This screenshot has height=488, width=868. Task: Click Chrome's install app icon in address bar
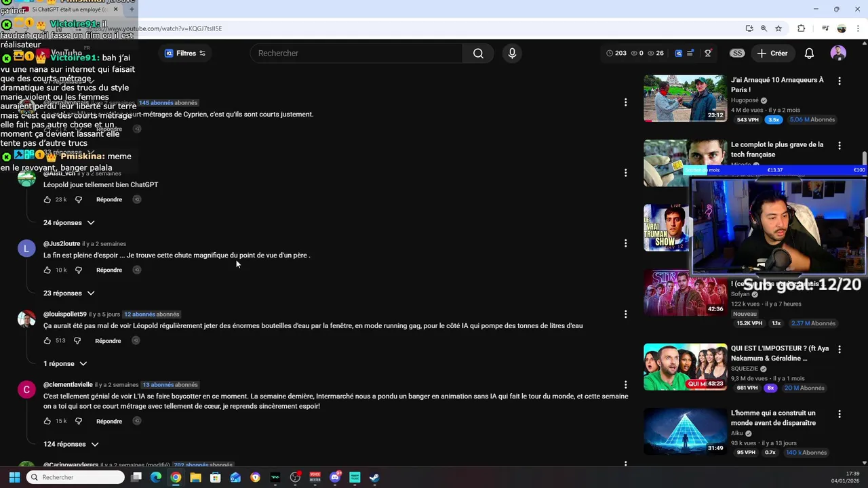pos(749,28)
